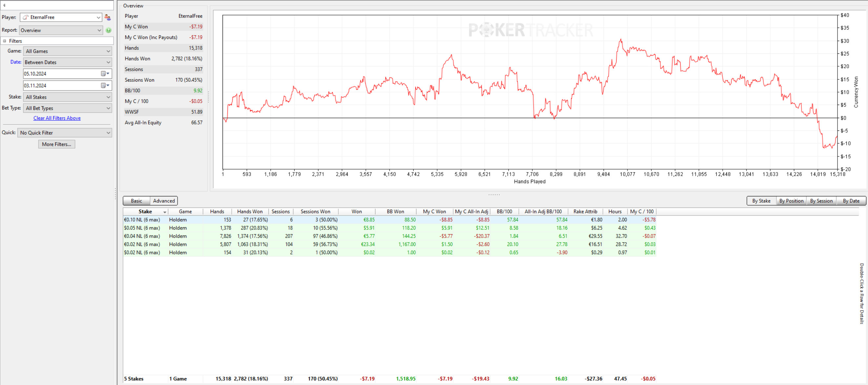The height and width of the screenshot is (385, 868).
Task: Click the Avg All-In Equity overview stat
Action: coord(163,123)
